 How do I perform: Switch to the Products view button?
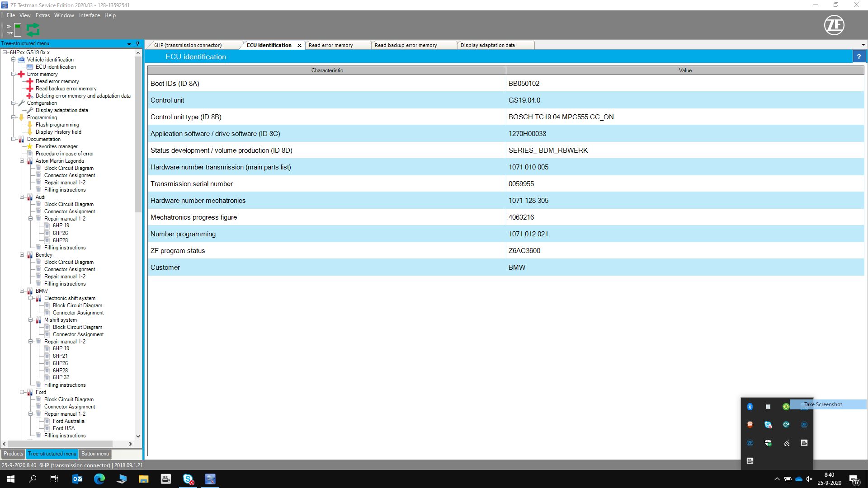[13, 454]
